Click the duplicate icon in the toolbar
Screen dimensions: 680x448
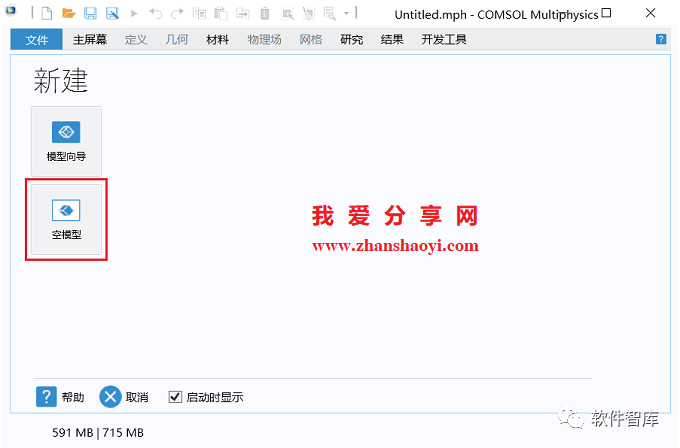(x=243, y=13)
